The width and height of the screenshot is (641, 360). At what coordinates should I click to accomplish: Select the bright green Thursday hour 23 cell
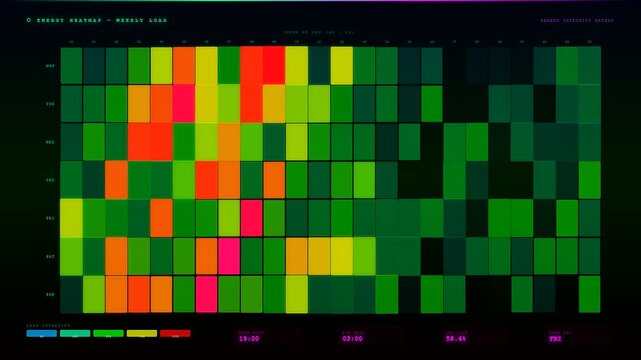tap(589, 180)
